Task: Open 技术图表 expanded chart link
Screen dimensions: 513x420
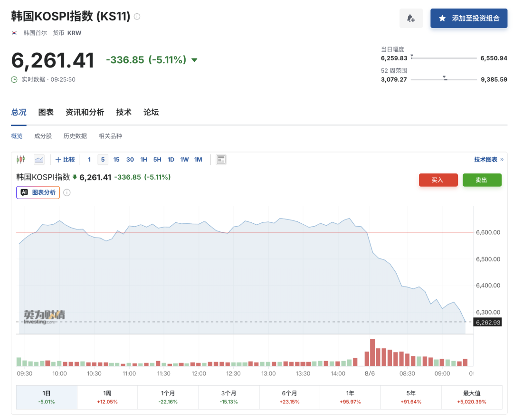Action: click(x=488, y=160)
